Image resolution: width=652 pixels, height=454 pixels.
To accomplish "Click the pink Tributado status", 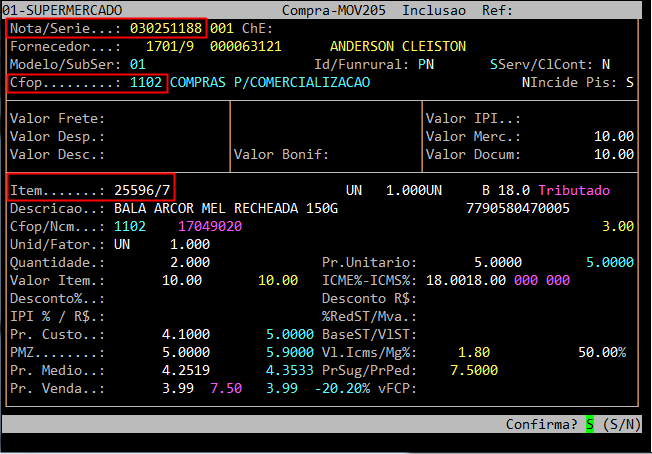I will (x=573, y=190).
